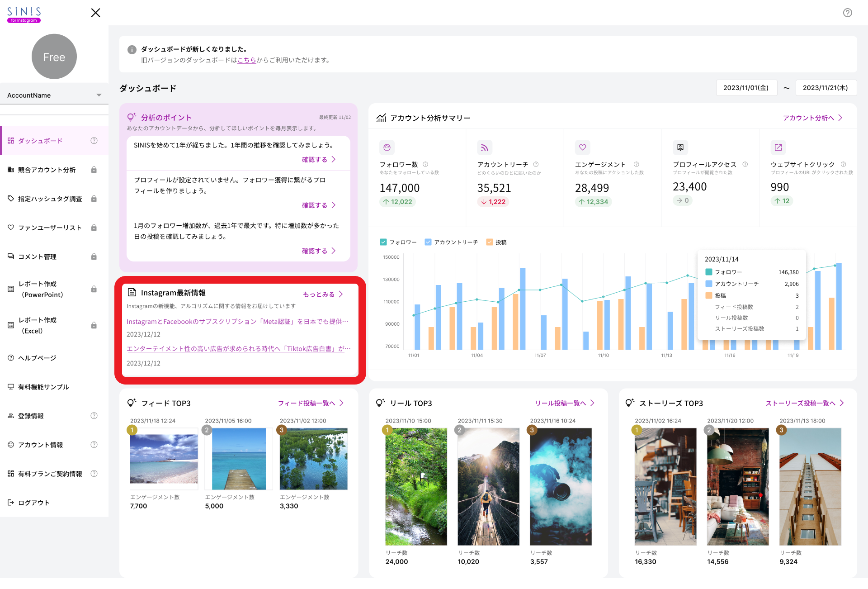This screenshot has width=868, height=589.
Task: Close the sidebar with X icon
Action: click(95, 13)
